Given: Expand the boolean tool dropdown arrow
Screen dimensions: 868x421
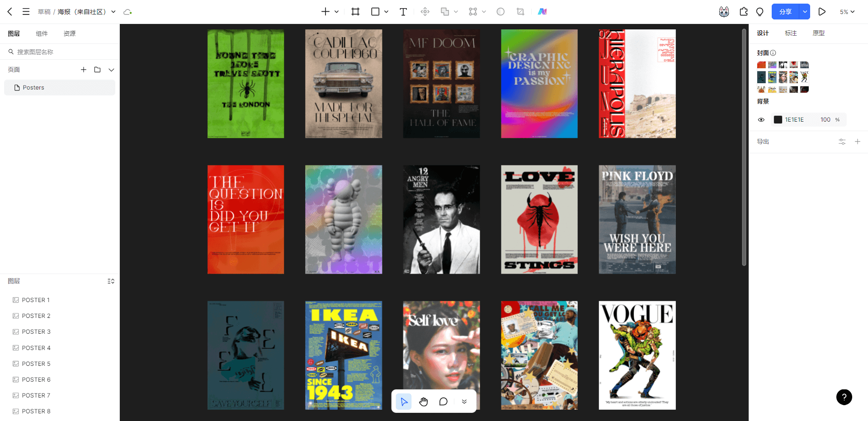Looking at the screenshot, I should [x=456, y=12].
